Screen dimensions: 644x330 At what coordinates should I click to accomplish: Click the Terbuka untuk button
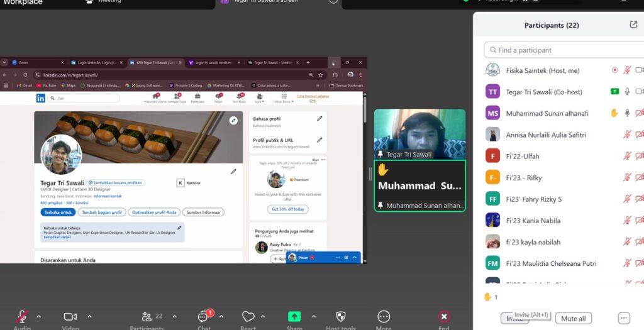58,212
